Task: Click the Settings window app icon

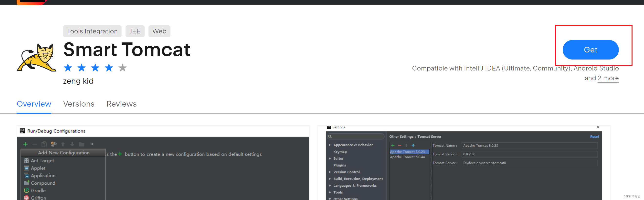Action: (329, 127)
